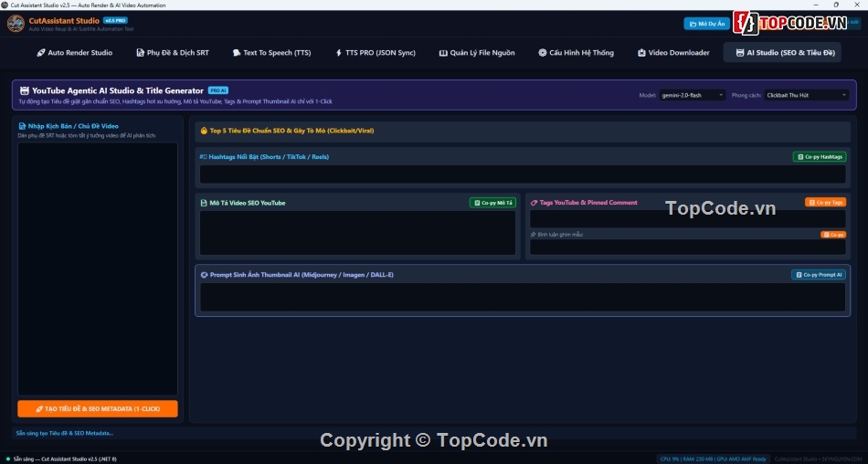
Task: Click the folder icon in Mở Dự Án
Action: click(x=693, y=24)
